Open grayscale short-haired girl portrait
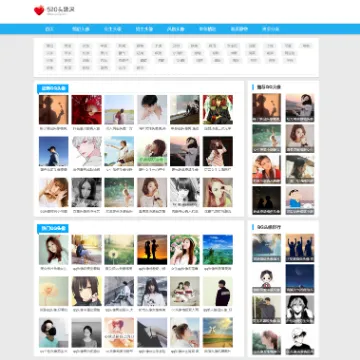 86,333
